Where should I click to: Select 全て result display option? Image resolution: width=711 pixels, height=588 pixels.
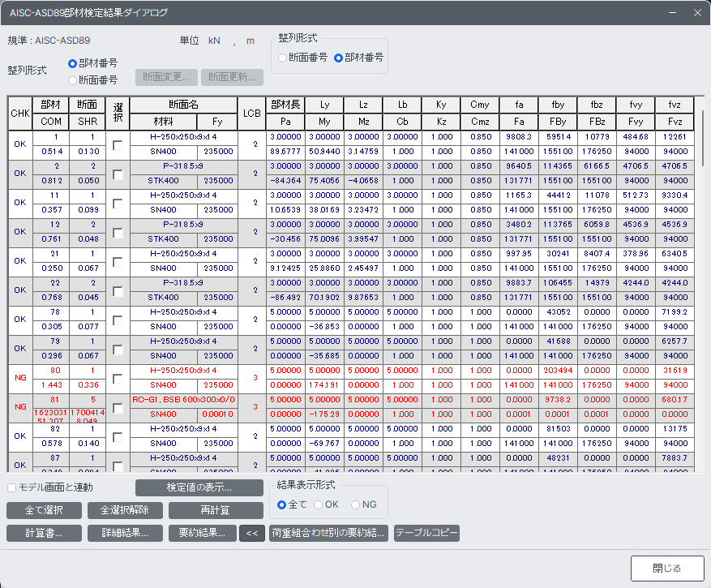tap(281, 505)
